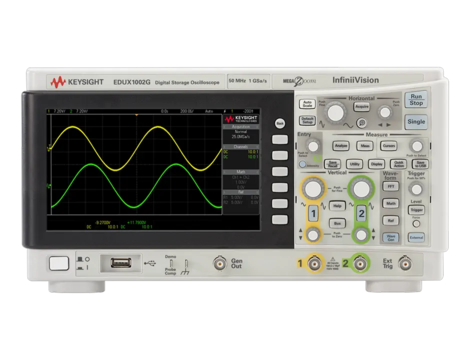Open the Analyze menu
Screen dimensions: 470x360
tap(341, 146)
